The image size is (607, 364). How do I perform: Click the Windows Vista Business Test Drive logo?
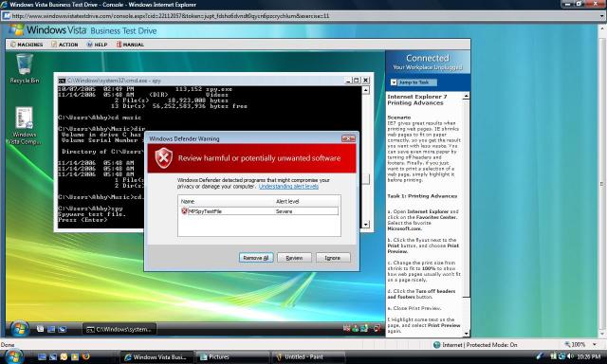83,30
